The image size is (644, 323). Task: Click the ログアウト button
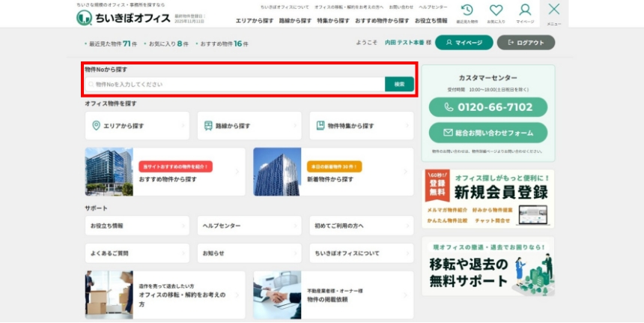(x=526, y=43)
